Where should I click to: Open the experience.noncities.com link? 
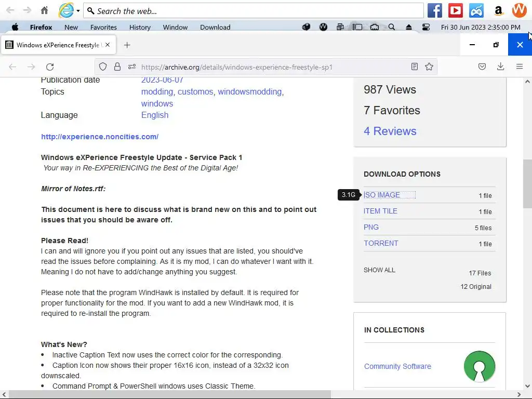[x=100, y=137]
